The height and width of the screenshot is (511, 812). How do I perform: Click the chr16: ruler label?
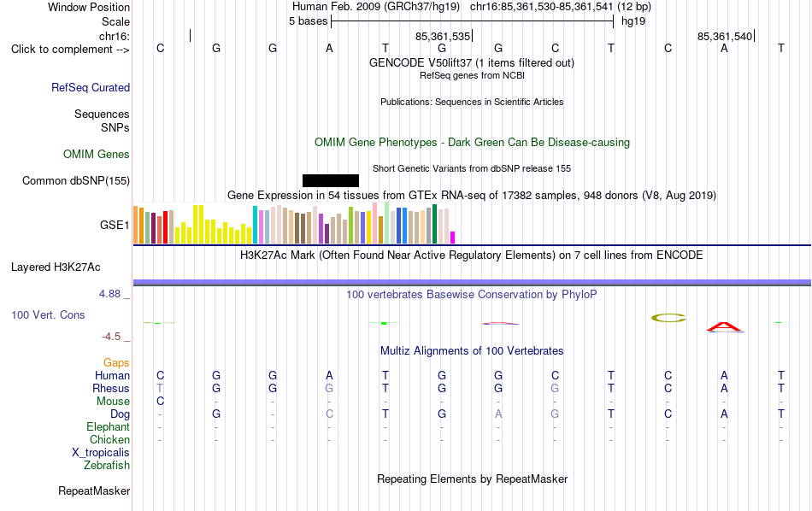(115, 36)
